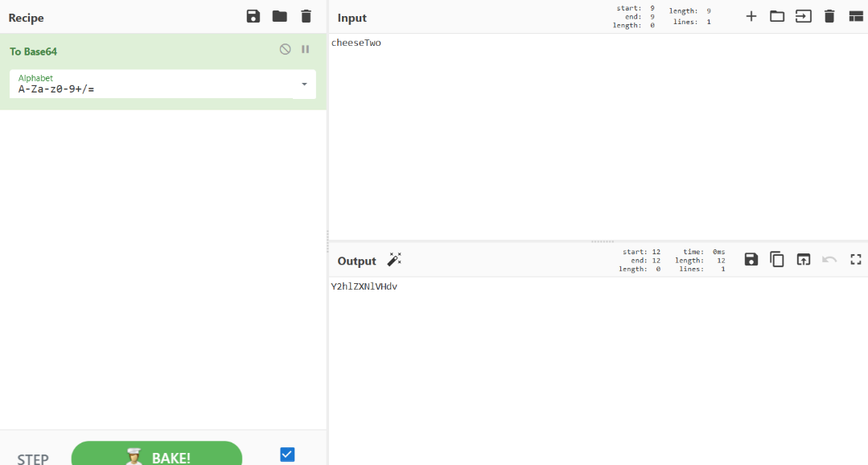Click the STEP button
868x465 pixels.
point(33,459)
